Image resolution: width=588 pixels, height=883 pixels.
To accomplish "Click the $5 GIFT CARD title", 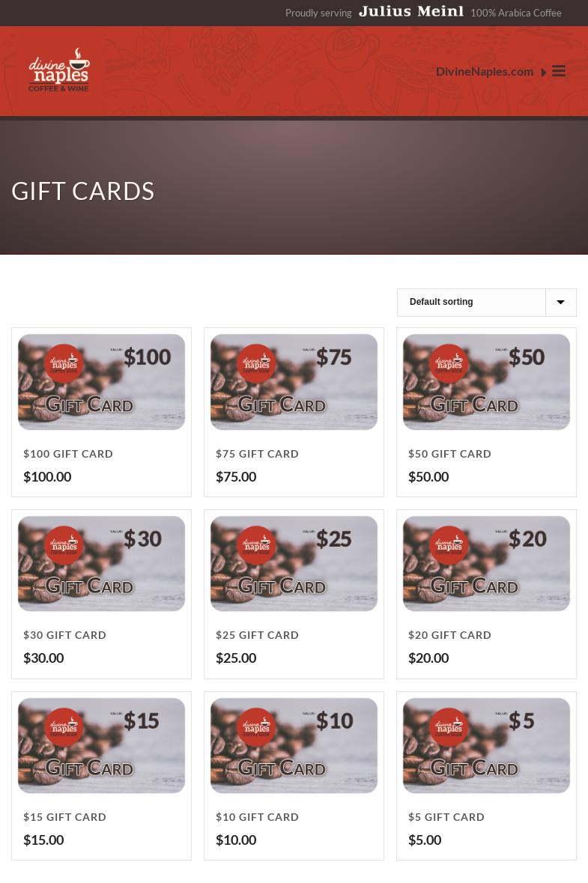I will point(446,817).
